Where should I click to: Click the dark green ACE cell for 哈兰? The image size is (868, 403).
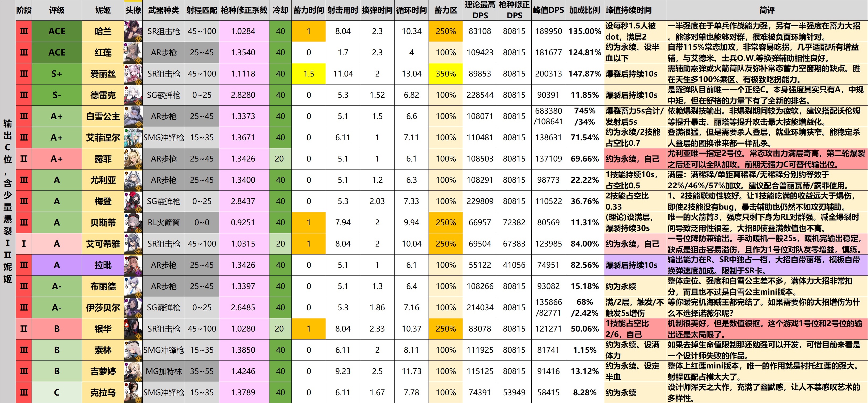point(57,31)
